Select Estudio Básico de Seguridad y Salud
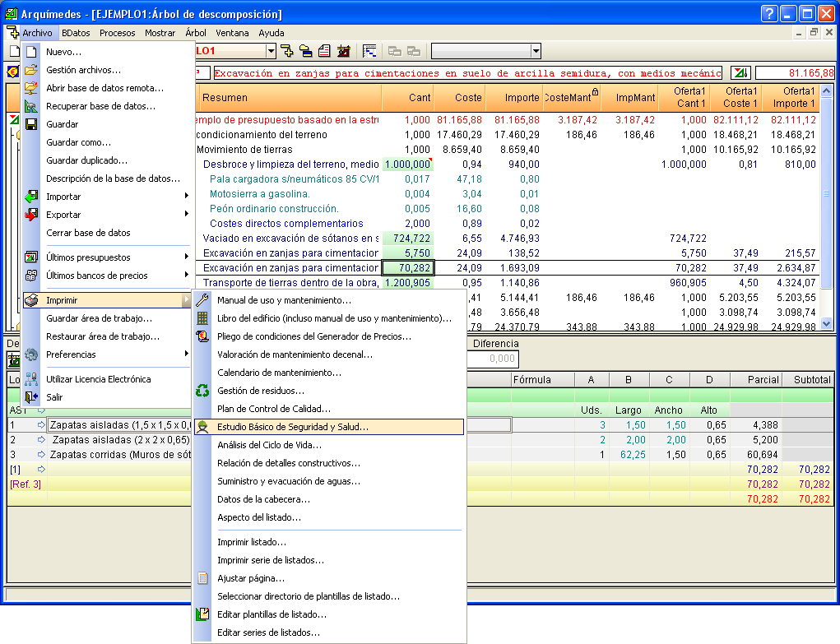The image size is (840, 644). 293,427
